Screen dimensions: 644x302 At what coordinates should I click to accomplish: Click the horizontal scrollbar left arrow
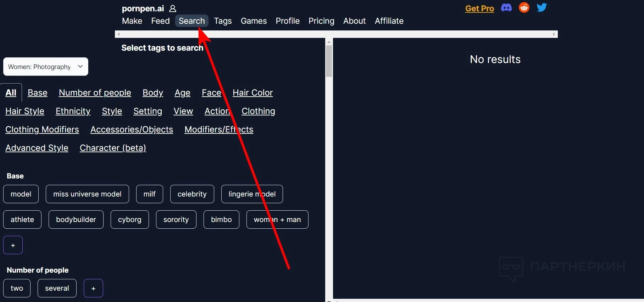(119, 34)
